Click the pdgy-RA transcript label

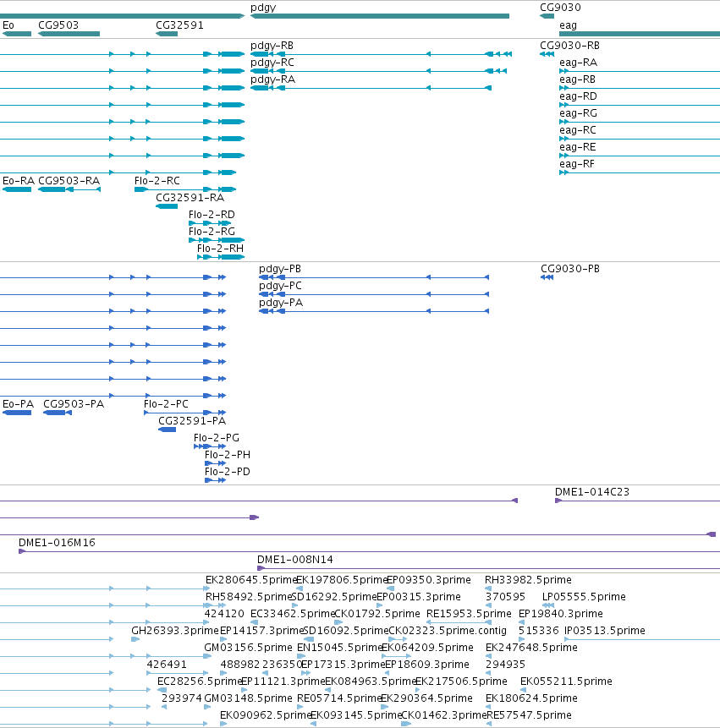tap(272, 79)
